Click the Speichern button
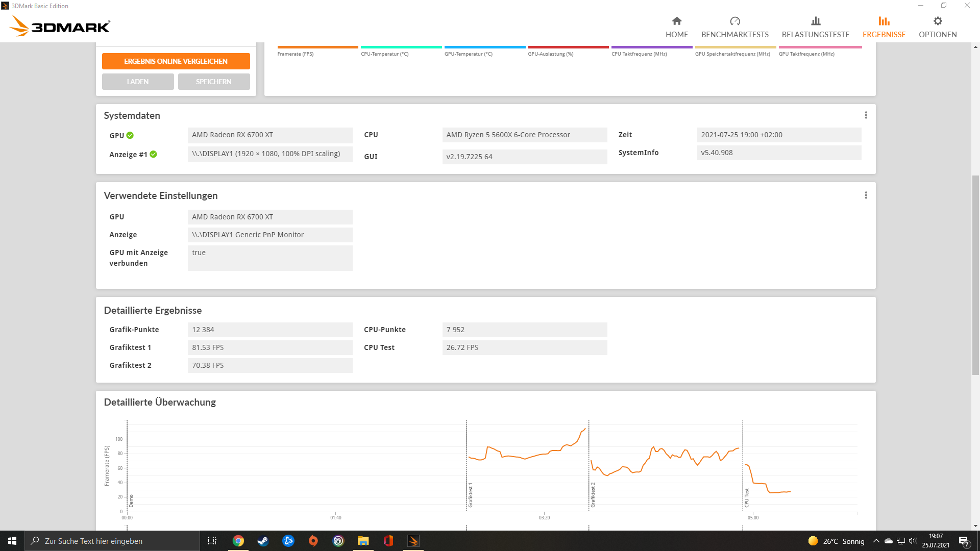This screenshot has height=551, width=980. (214, 82)
